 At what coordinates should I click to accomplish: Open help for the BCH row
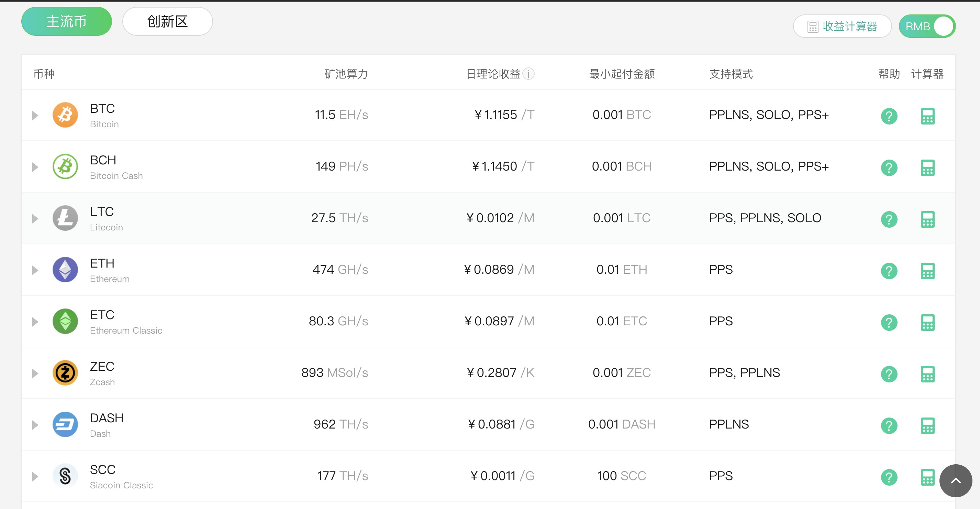click(889, 167)
